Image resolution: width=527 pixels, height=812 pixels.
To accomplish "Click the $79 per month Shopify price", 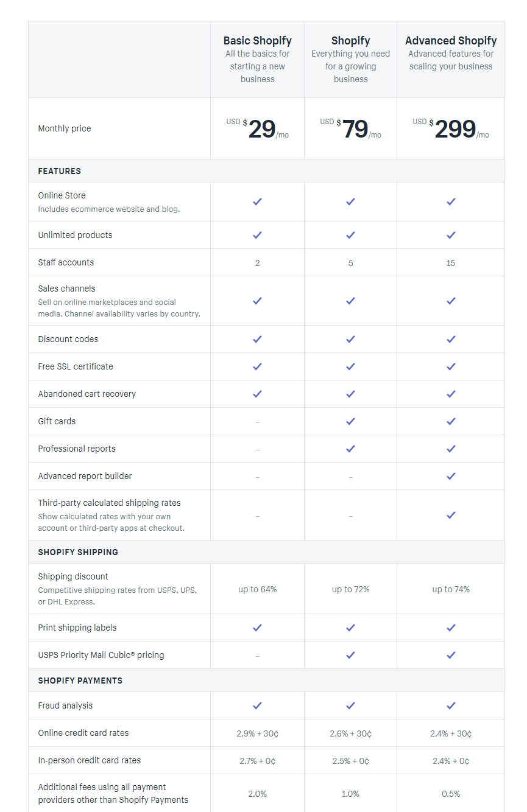I will (x=354, y=129).
